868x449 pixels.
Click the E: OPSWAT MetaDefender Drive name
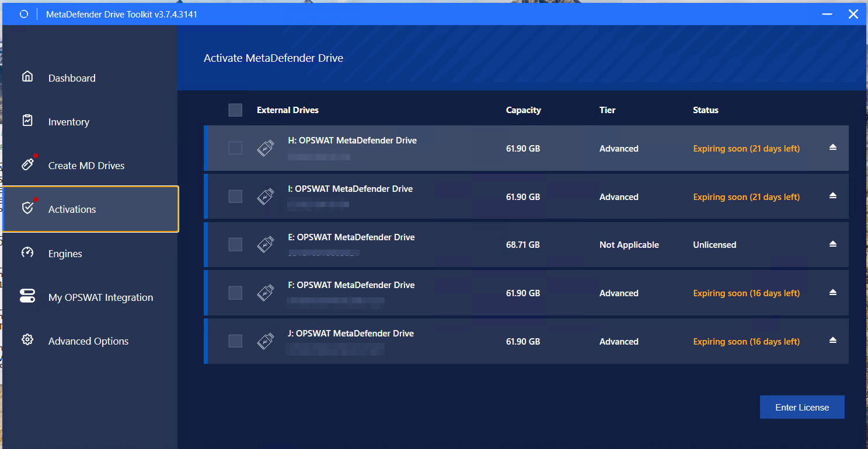click(351, 237)
